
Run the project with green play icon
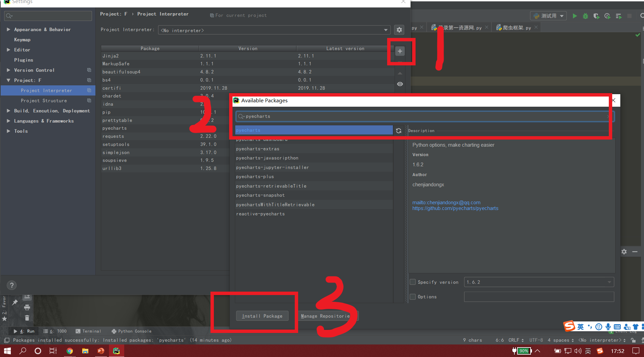point(575,16)
